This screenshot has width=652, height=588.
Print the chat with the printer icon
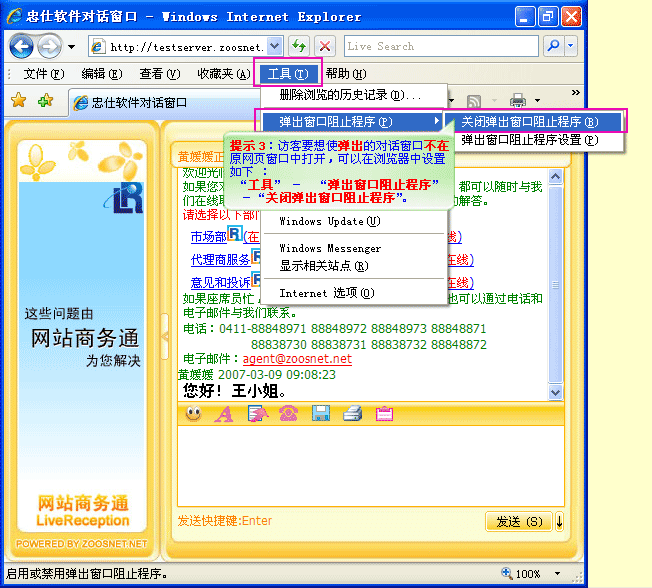pos(352,413)
